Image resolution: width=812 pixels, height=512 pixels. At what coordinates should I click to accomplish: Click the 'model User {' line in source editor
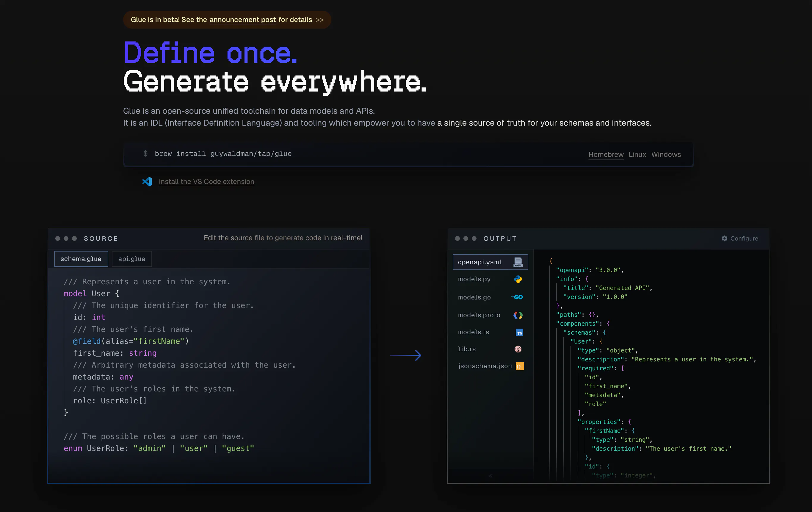(91, 294)
